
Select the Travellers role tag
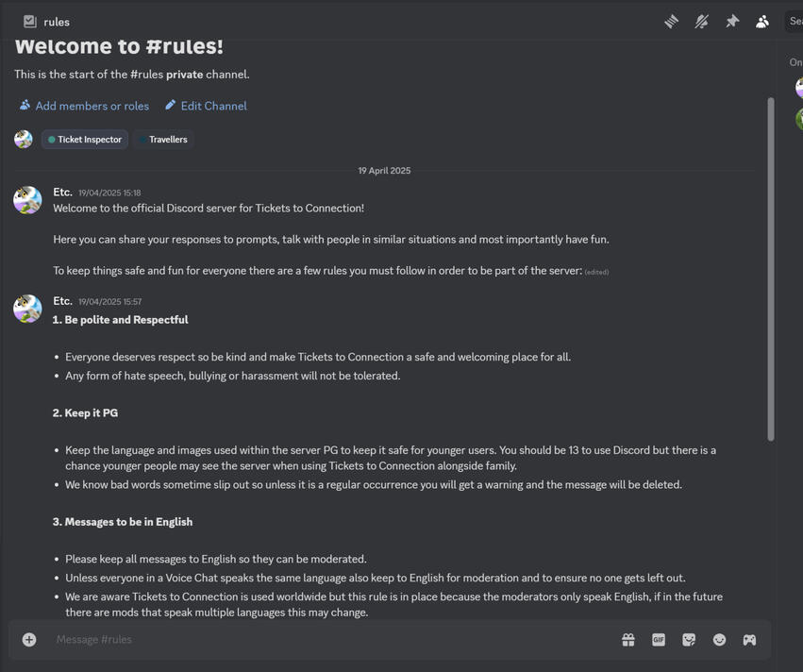164,140
